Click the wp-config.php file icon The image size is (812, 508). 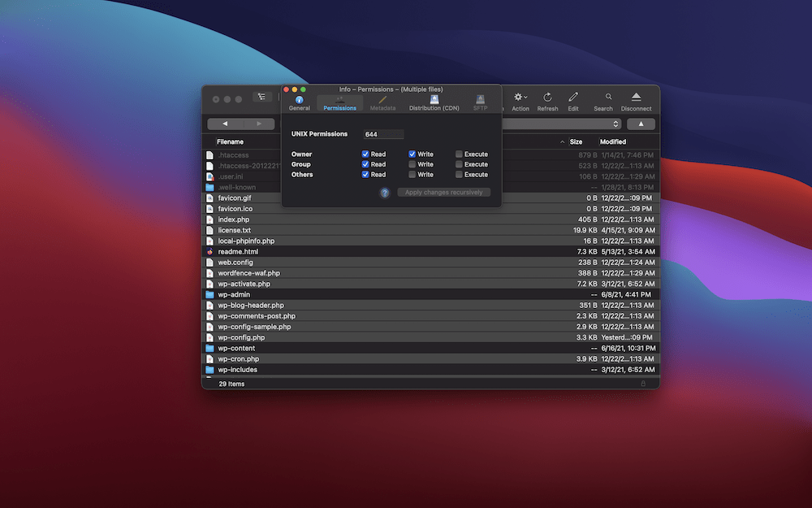(x=209, y=337)
